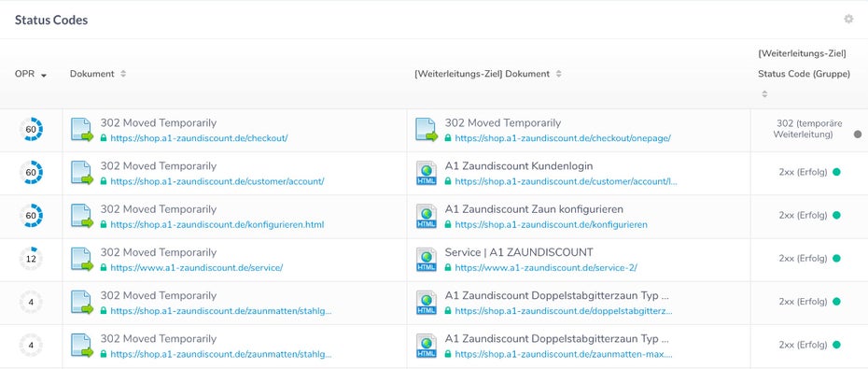
Task: Click the redirect icon beside the konfigurieren.html link
Action: tap(82, 216)
